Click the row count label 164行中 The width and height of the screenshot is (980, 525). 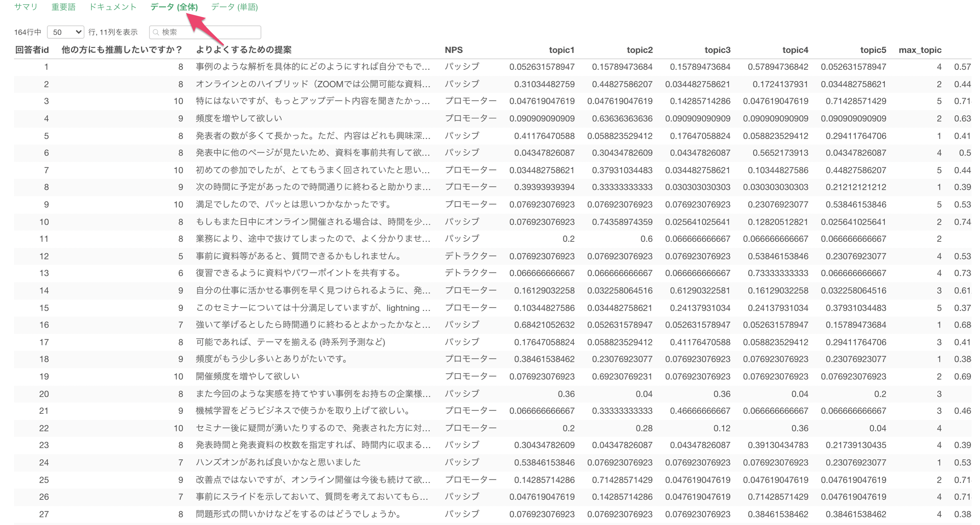tap(27, 32)
